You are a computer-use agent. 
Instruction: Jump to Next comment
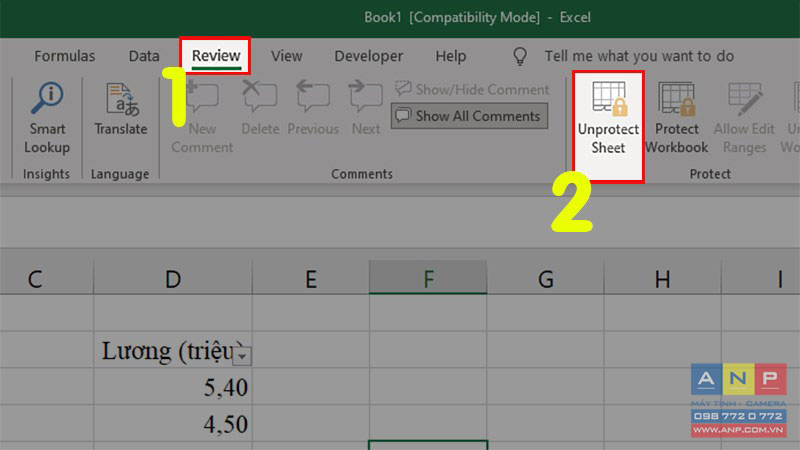click(x=366, y=109)
